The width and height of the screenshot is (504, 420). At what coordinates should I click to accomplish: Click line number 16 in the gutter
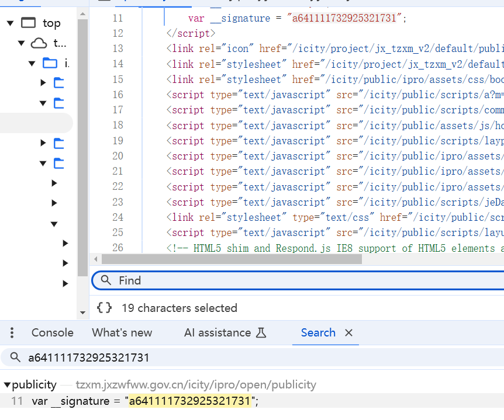[x=118, y=95]
